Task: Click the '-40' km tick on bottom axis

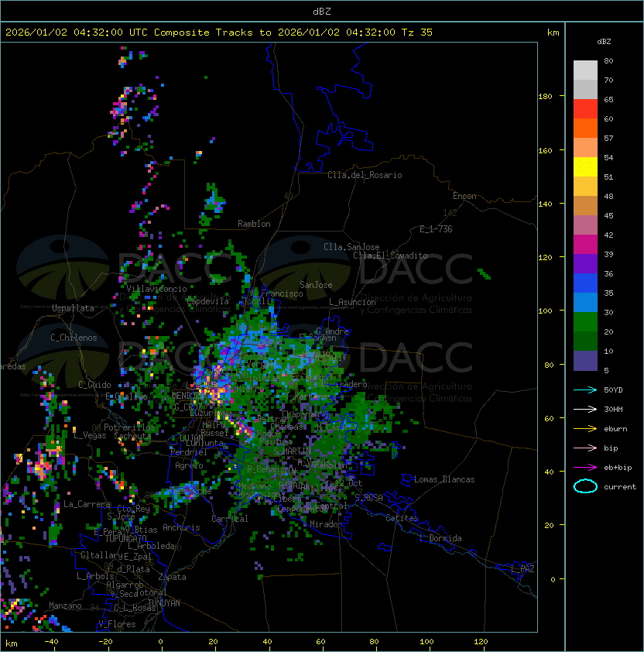Action: pos(52,642)
